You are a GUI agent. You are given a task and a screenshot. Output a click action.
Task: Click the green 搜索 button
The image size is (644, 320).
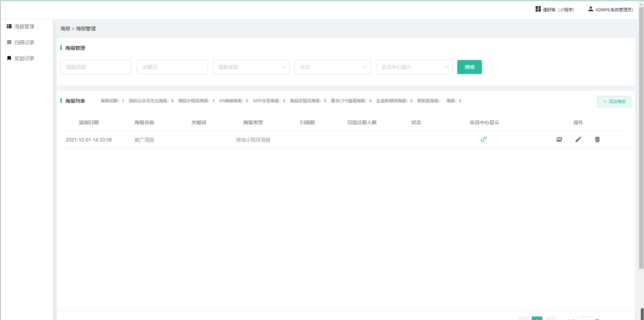(470, 67)
